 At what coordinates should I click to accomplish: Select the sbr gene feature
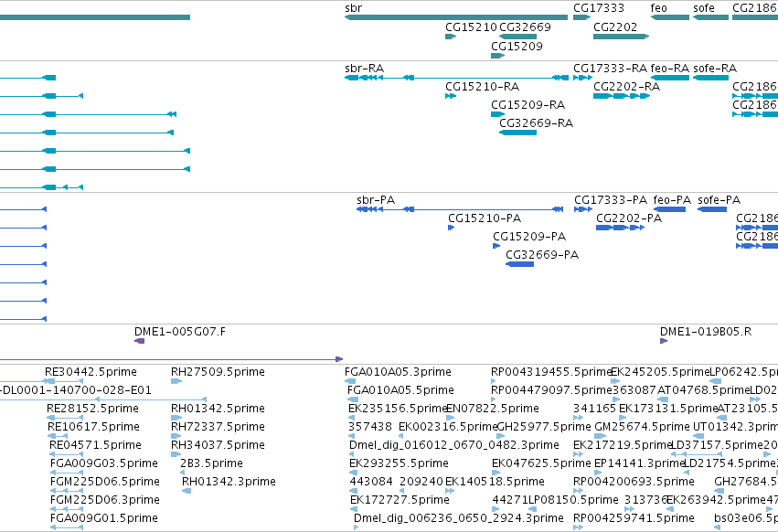coord(456,17)
